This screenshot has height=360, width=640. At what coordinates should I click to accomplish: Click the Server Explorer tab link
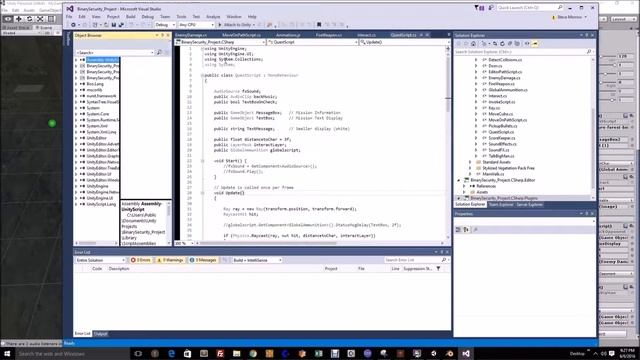coord(530,204)
